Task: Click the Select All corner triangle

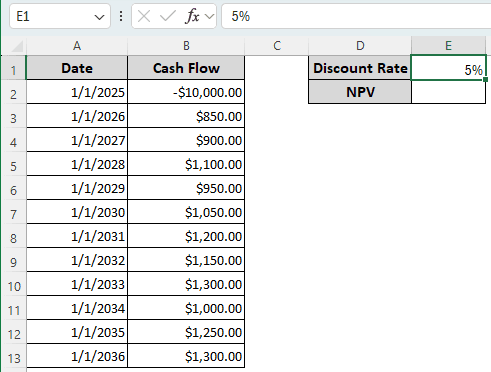Action: point(17,46)
